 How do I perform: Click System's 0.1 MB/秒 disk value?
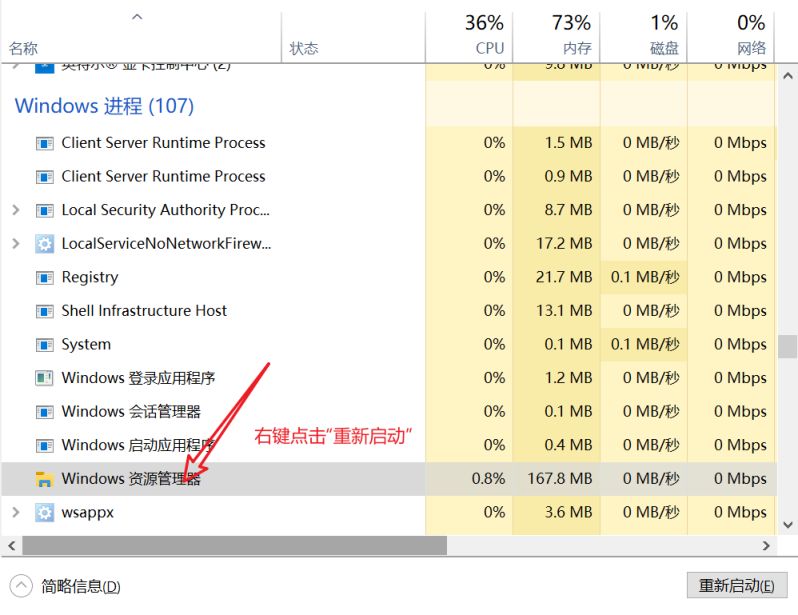click(x=645, y=344)
